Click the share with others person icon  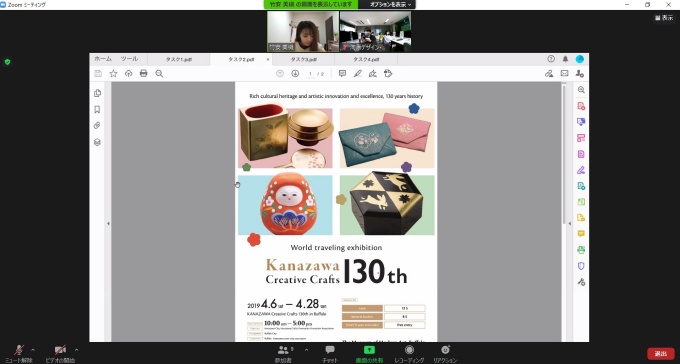pyautogui.click(x=580, y=74)
